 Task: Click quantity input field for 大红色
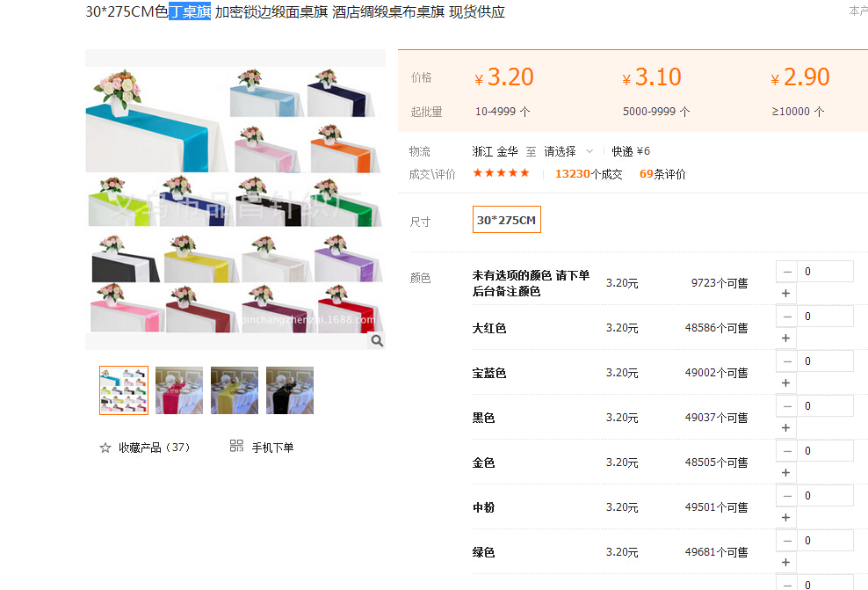click(825, 317)
